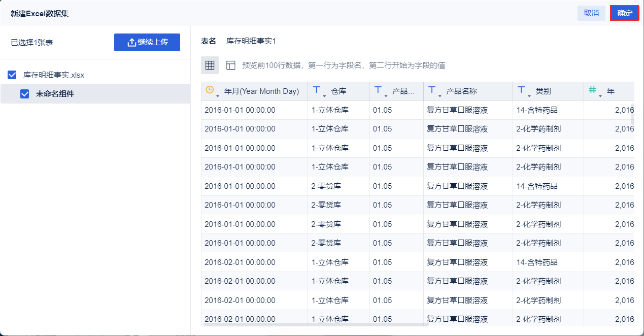The width and height of the screenshot is (644, 336).
Task: Click the text type icon of 类别 column
Action: click(521, 90)
